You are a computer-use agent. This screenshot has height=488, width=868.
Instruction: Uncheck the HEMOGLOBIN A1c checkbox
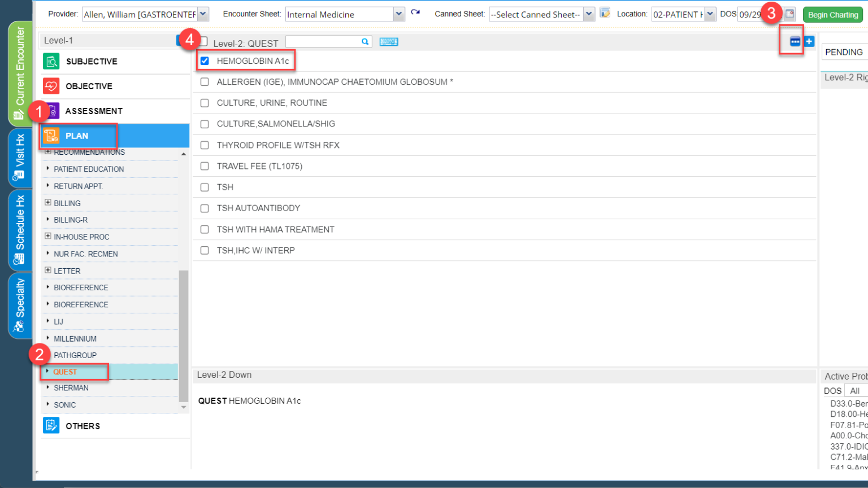click(205, 61)
